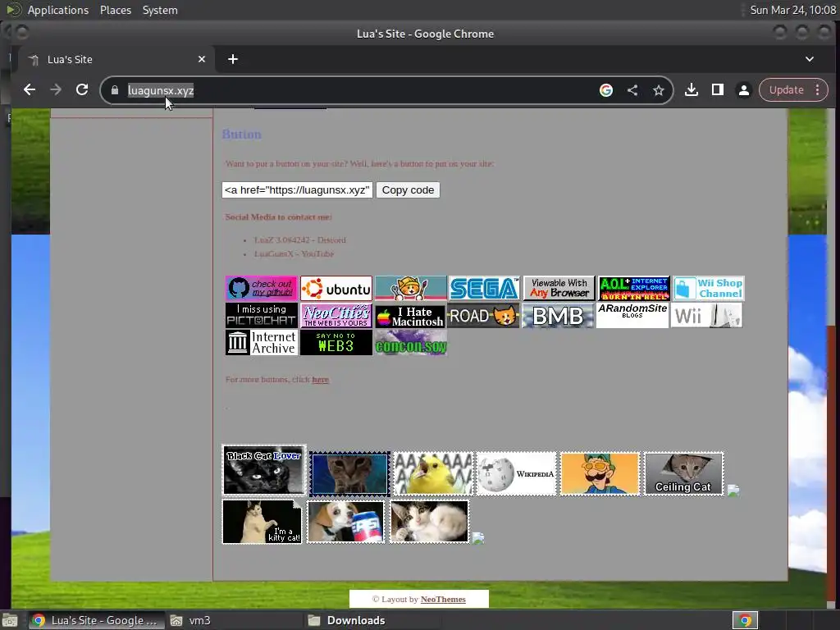The image size is (840, 630).
Task: Click the cat painter badge
Action: 411,288
